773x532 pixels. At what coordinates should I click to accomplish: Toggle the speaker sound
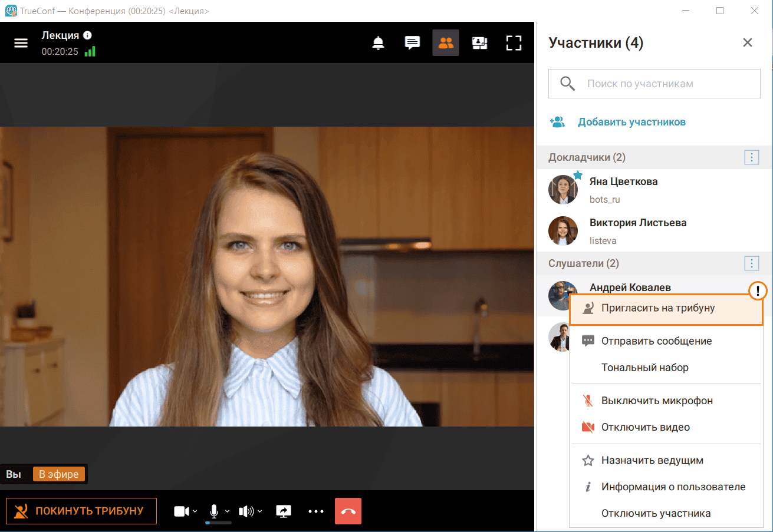246,511
